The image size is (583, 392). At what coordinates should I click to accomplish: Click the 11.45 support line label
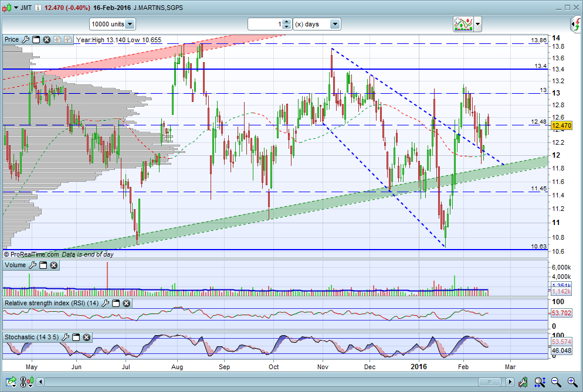539,189
